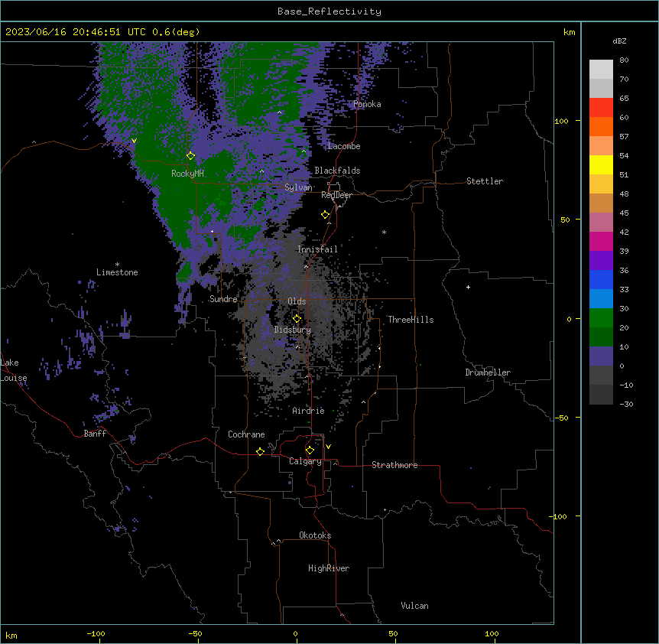Select the Ponoka label
The image size is (659, 644).
tap(367, 104)
